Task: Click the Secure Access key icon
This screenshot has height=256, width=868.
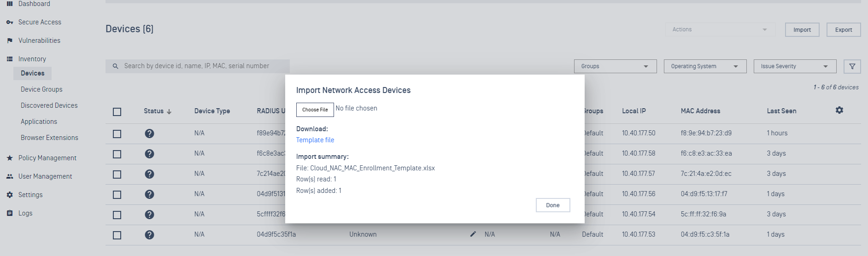Action: [10, 22]
